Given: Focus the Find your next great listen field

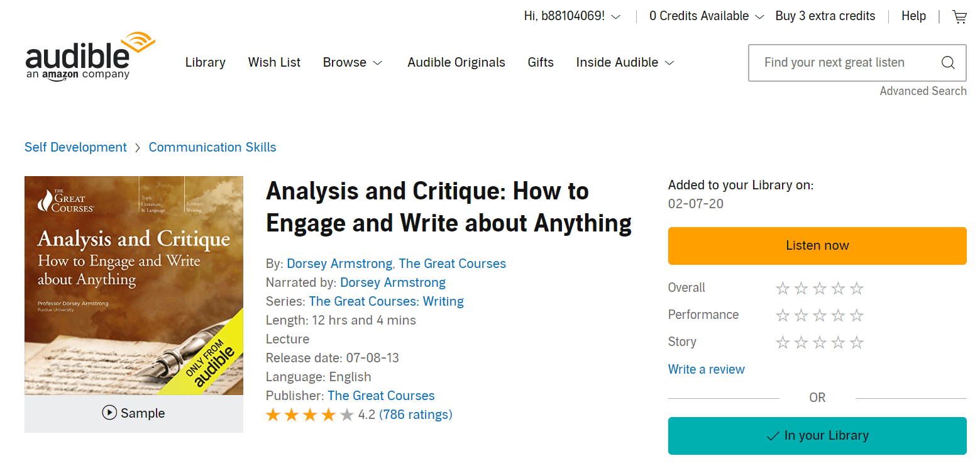Looking at the screenshot, I should [x=857, y=63].
